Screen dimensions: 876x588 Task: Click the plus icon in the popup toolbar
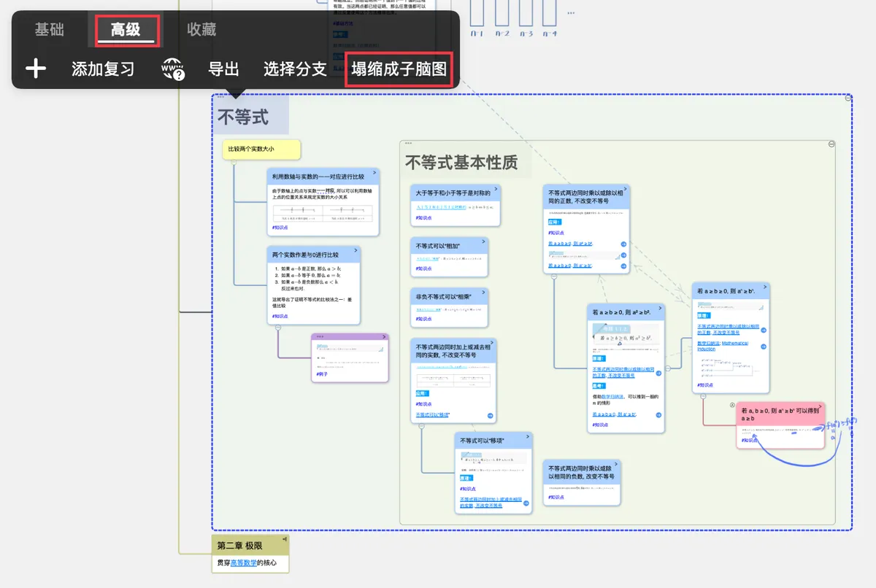point(36,69)
